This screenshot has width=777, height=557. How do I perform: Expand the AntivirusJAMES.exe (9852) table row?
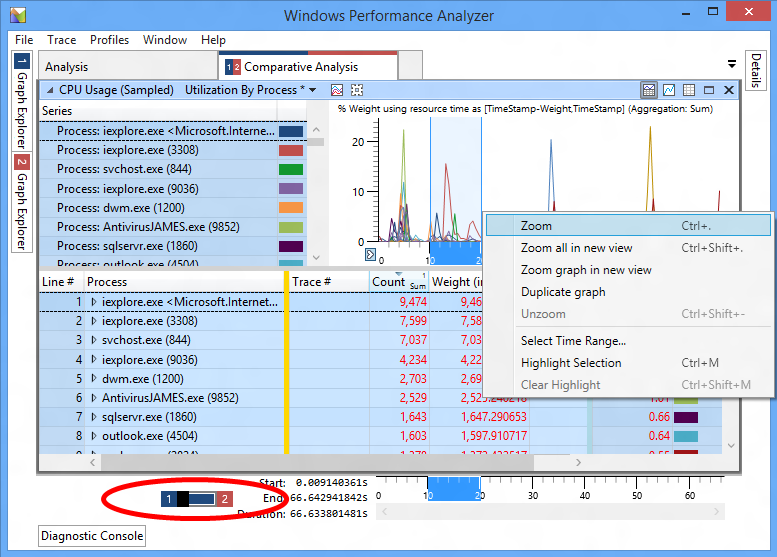coord(94,398)
